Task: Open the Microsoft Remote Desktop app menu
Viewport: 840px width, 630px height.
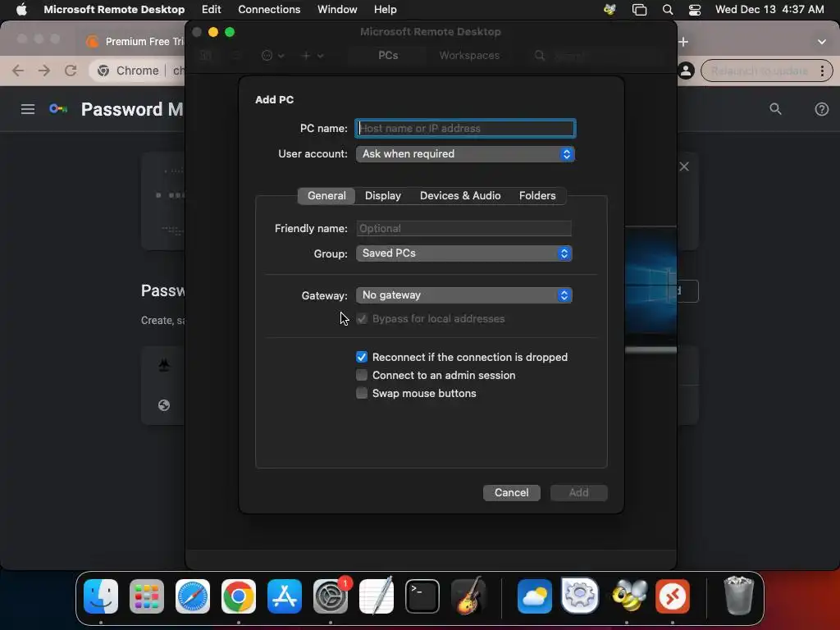Action: tap(114, 10)
